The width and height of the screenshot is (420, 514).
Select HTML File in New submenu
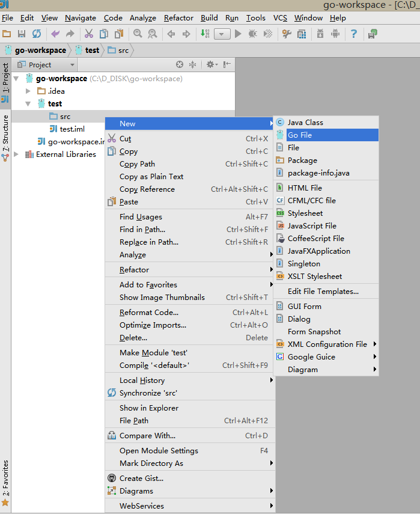click(x=326, y=188)
